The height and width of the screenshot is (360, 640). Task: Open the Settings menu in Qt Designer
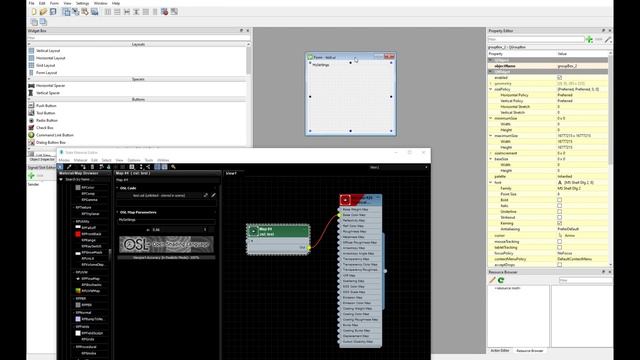click(82, 3)
